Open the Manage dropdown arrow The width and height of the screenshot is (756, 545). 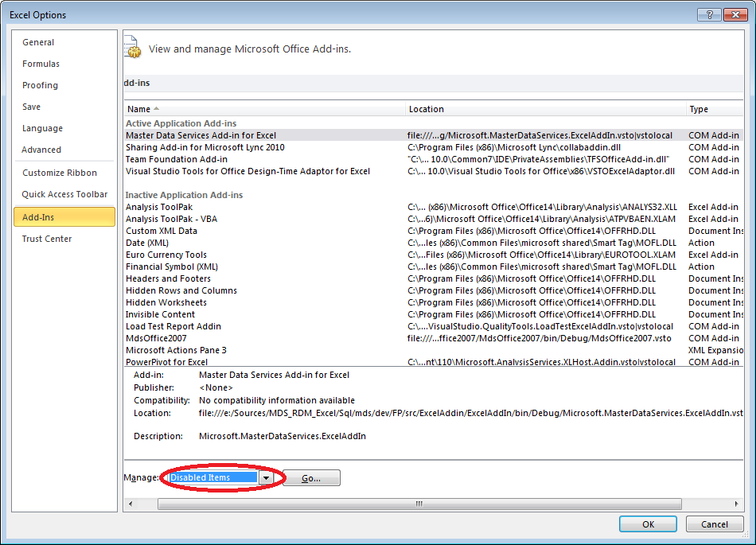266,477
